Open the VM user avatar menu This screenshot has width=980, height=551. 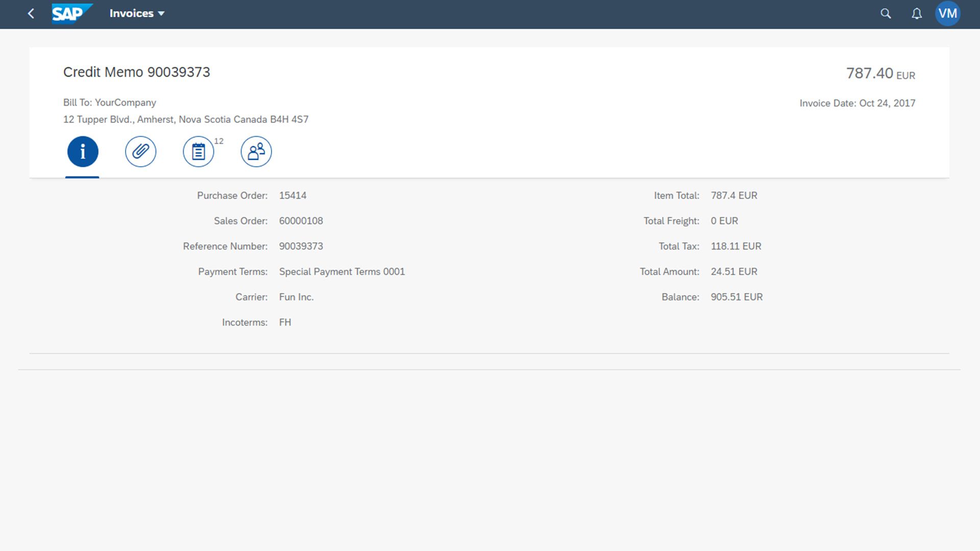pyautogui.click(x=947, y=14)
